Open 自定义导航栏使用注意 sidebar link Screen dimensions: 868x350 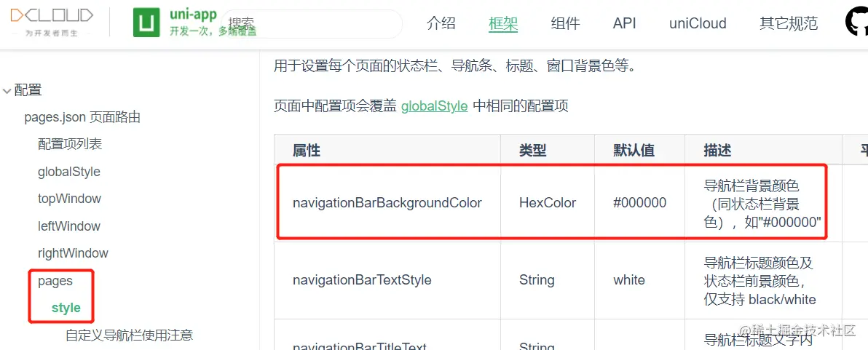click(x=129, y=335)
